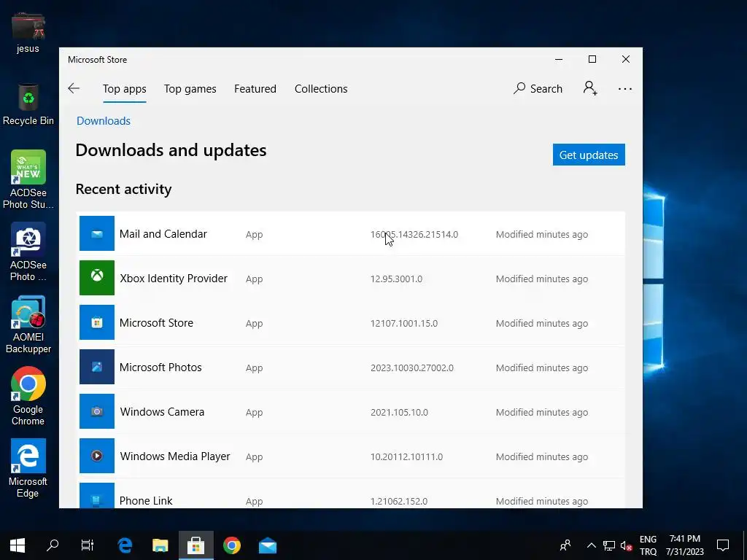Click version 10.20112.10111.0 text
The width and height of the screenshot is (747, 560).
tap(407, 457)
